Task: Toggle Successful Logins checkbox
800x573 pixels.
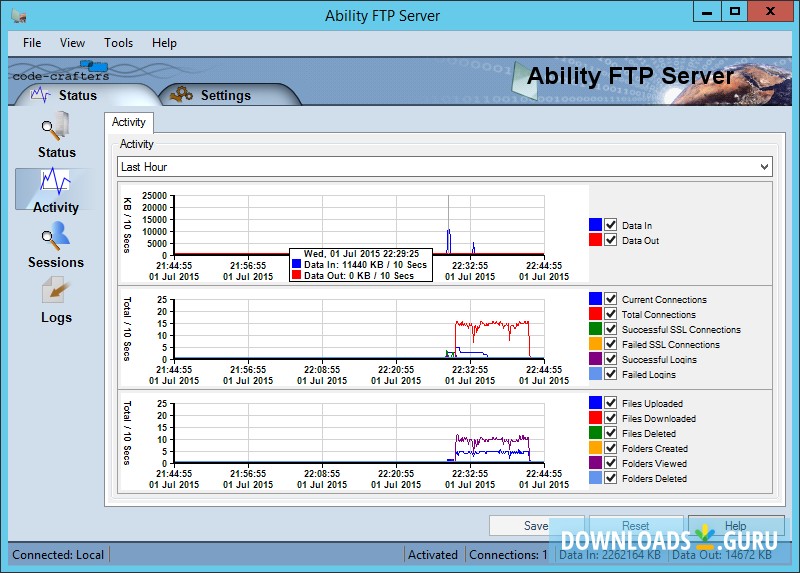Action: [x=611, y=359]
